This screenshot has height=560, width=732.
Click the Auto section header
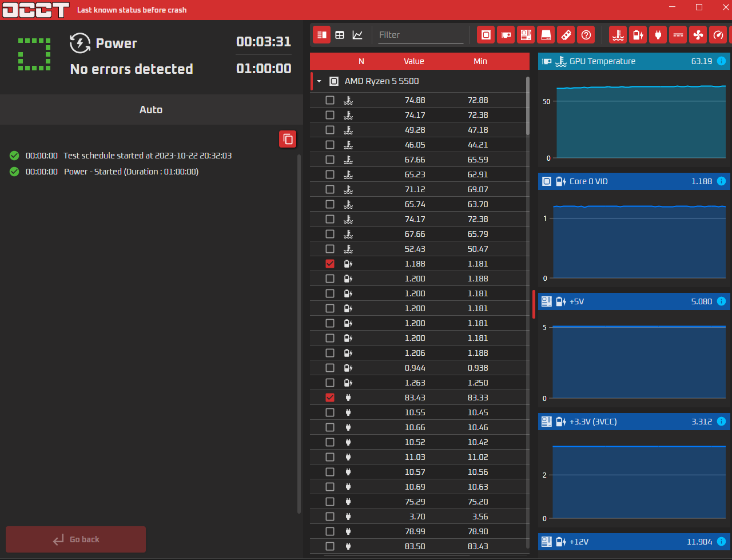tap(152, 110)
